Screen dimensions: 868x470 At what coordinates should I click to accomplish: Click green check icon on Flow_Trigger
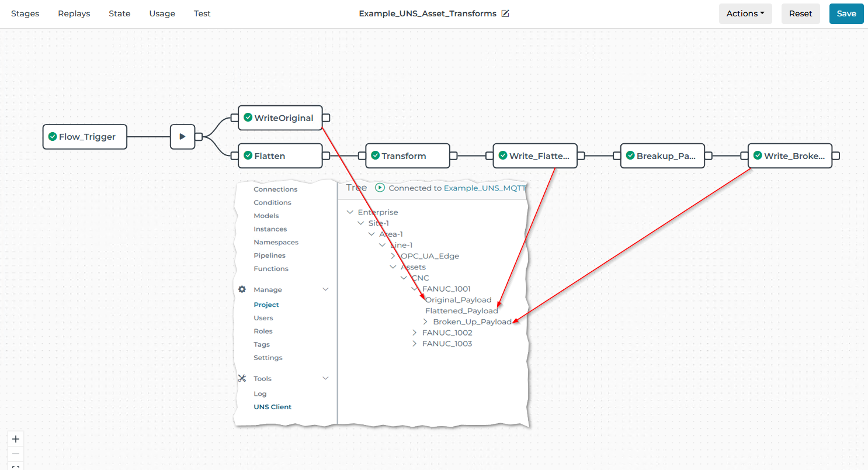click(x=53, y=137)
